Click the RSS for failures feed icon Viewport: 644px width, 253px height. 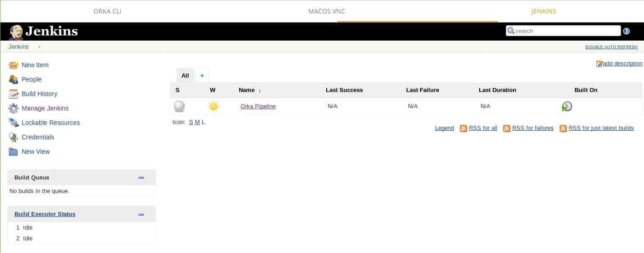pos(507,129)
